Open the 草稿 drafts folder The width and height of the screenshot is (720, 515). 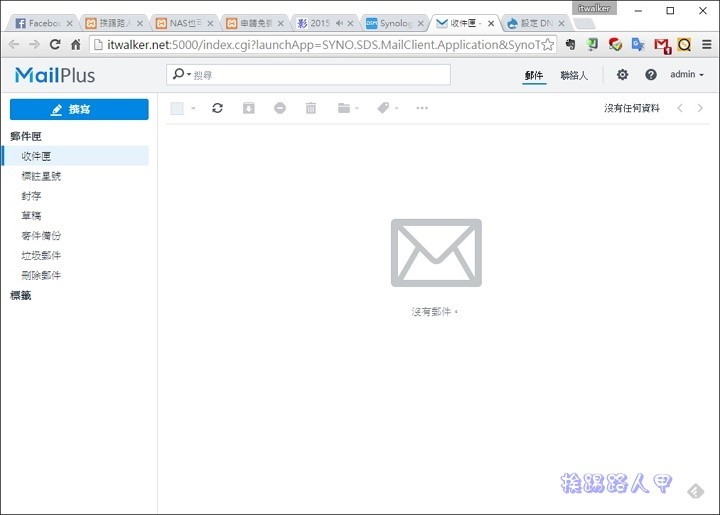pyautogui.click(x=32, y=216)
